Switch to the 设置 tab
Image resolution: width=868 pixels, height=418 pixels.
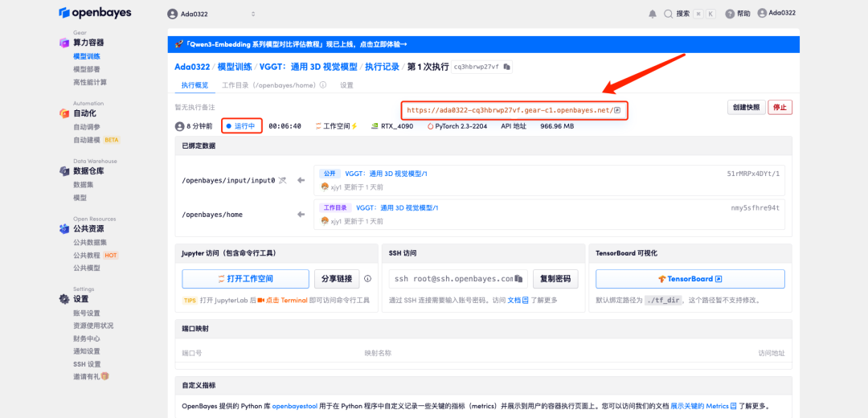(x=346, y=85)
